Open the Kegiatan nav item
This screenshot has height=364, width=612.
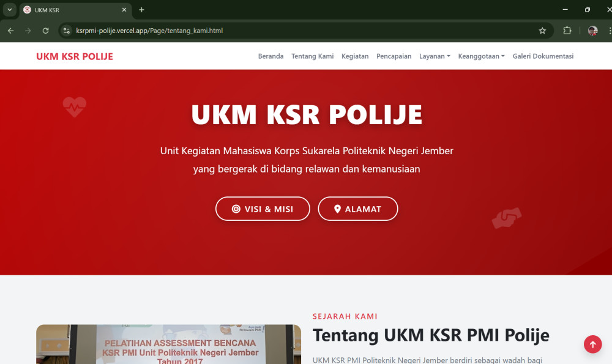point(355,56)
